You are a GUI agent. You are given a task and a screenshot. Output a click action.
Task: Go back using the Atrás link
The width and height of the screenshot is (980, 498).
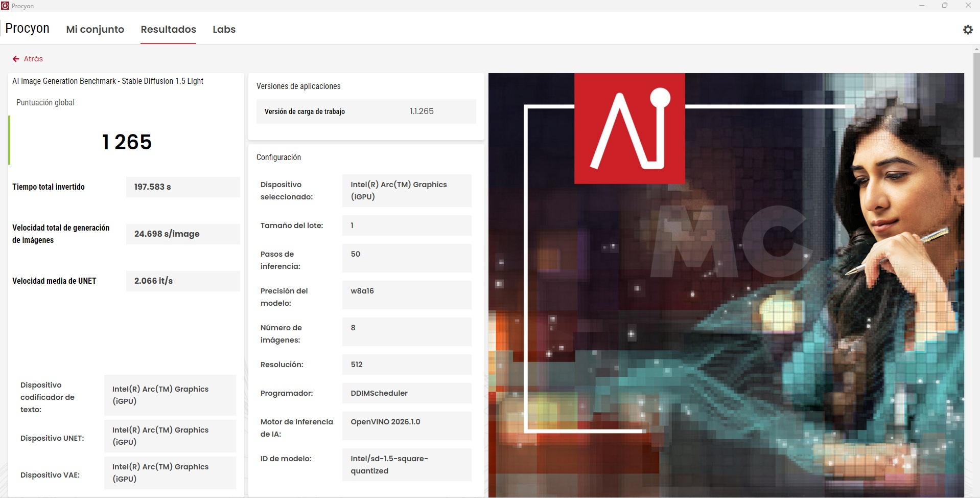click(x=33, y=59)
